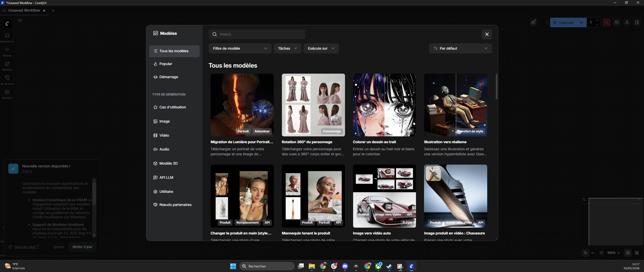Click the fit view icon
Screen dimensions: 644x272
[601, 253]
